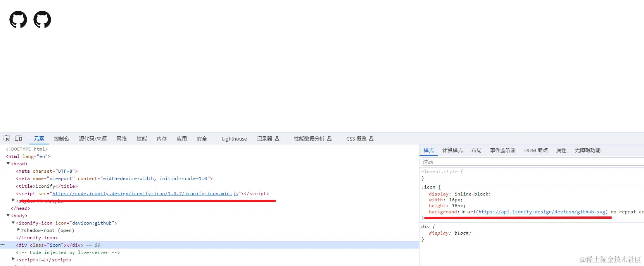Switch to the 网络 tab

pyautogui.click(x=122, y=139)
